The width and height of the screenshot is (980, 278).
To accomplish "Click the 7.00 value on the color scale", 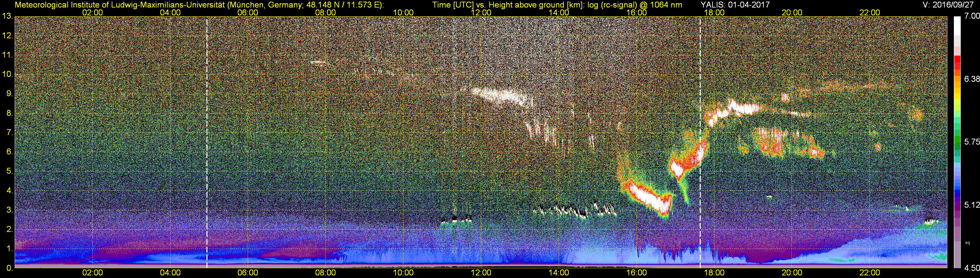I will click(x=972, y=16).
